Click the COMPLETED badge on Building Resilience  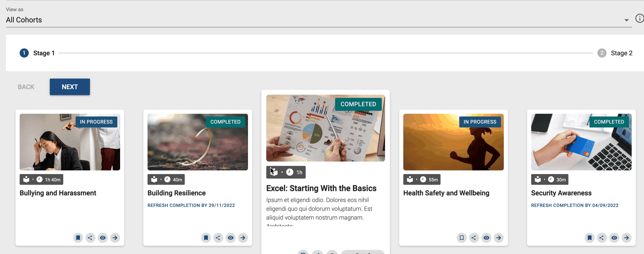point(225,122)
